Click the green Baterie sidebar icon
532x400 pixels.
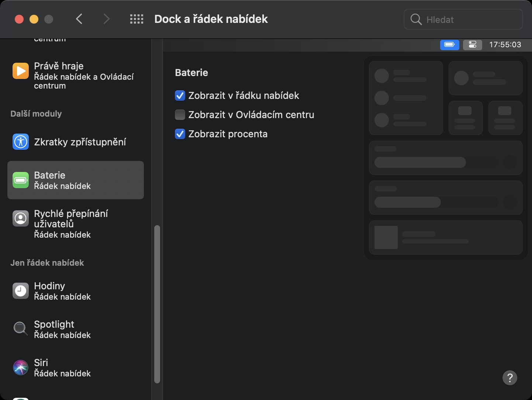point(21,180)
